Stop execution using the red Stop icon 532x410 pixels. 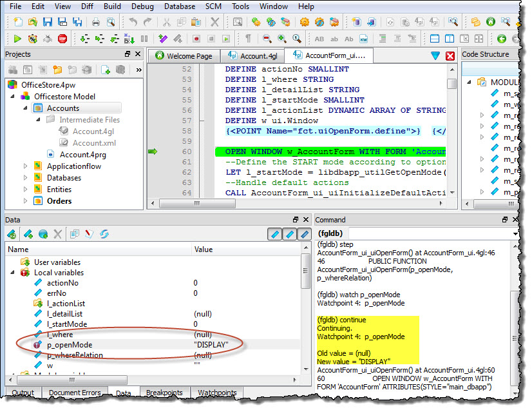pos(61,39)
